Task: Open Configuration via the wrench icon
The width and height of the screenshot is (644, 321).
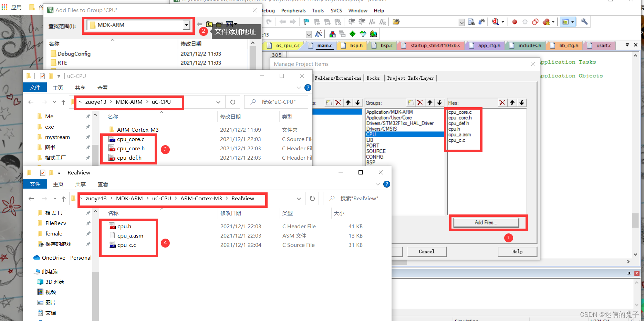Action: pyautogui.click(x=584, y=22)
